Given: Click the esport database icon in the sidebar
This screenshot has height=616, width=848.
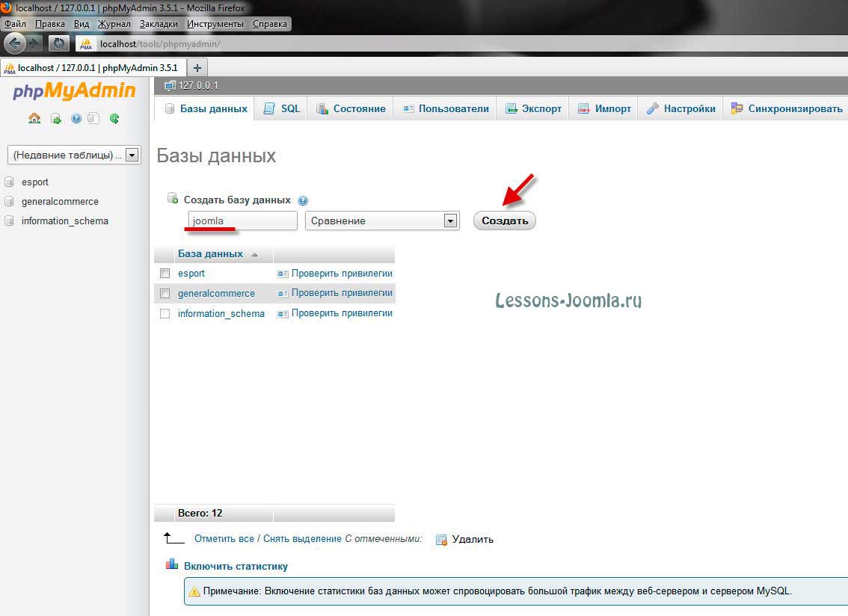Looking at the screenshot, I should pos(9,182).
